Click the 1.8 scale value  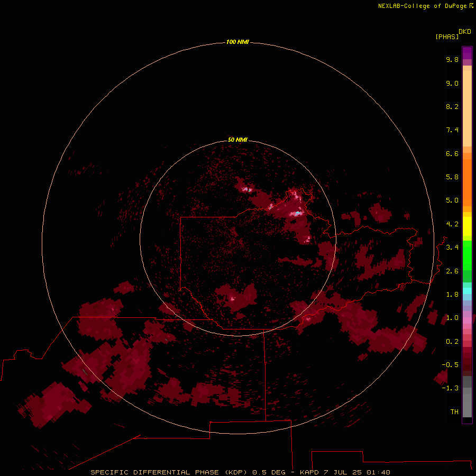(452, 295)
